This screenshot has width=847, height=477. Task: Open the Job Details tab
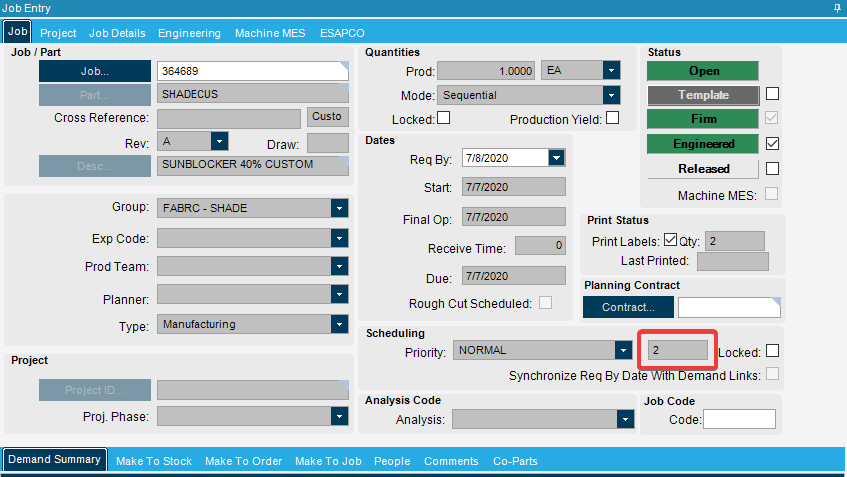117,33
